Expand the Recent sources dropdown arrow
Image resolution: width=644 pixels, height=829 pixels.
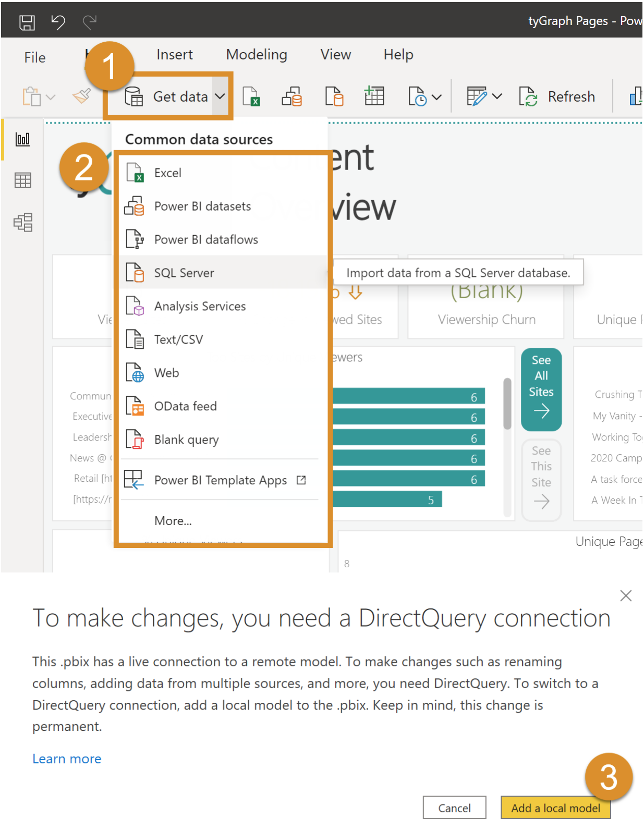pos(437,97)
